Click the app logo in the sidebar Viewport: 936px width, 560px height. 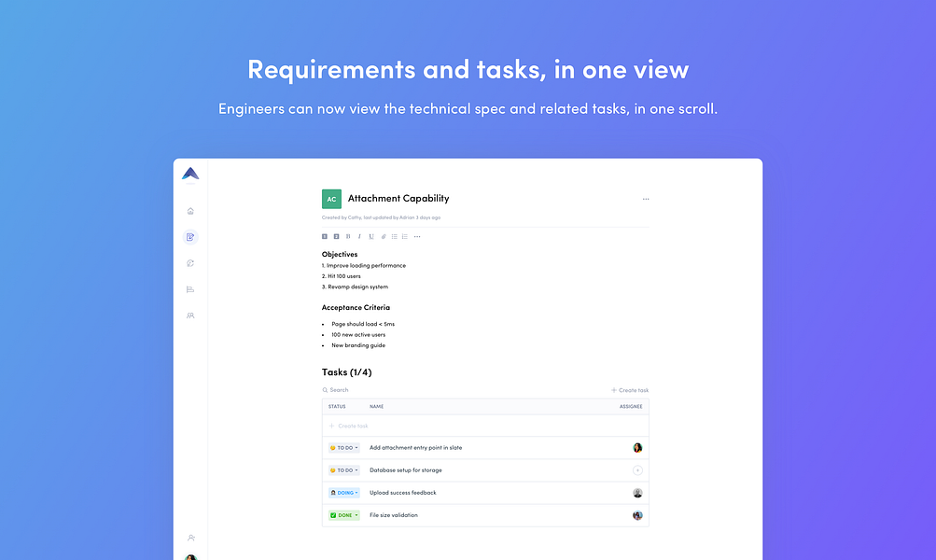point(190,174)
